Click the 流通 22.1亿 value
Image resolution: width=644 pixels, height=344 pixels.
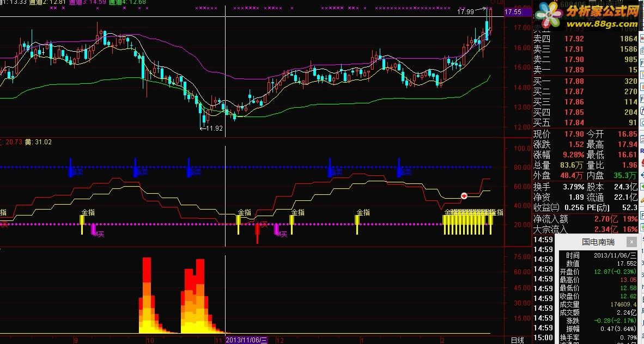click(x=625, y=197)
